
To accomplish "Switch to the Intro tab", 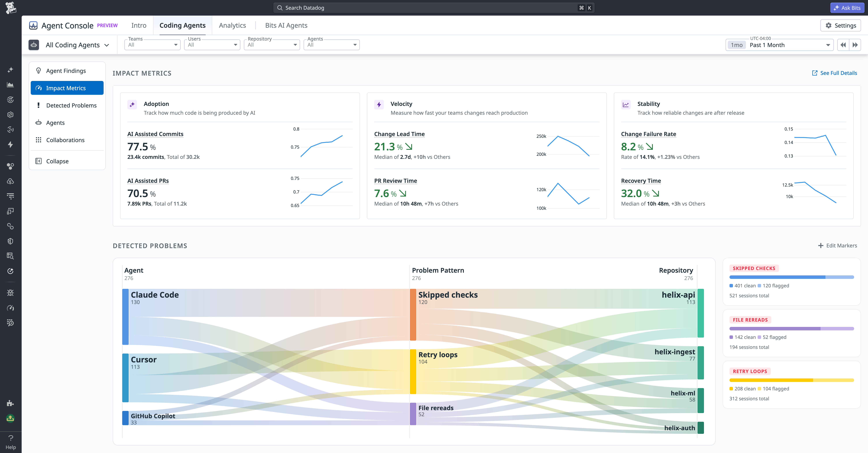I will click(x=139, y=26).
